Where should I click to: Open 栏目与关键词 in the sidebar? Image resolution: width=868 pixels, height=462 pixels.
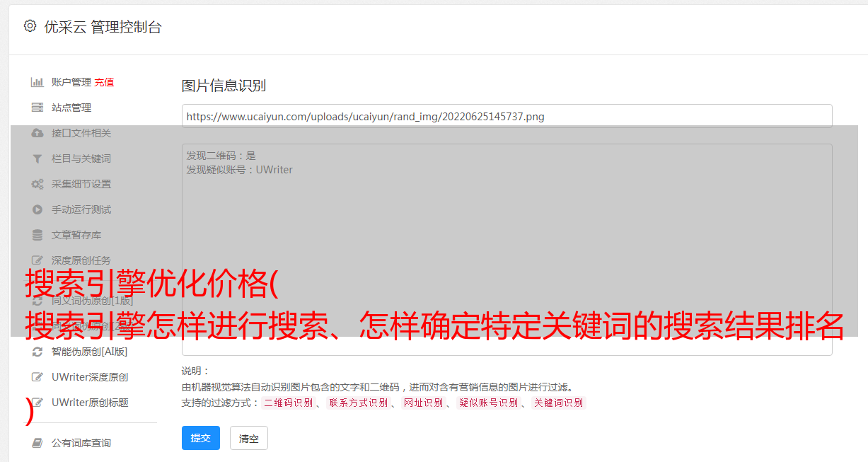click(81, 158)
